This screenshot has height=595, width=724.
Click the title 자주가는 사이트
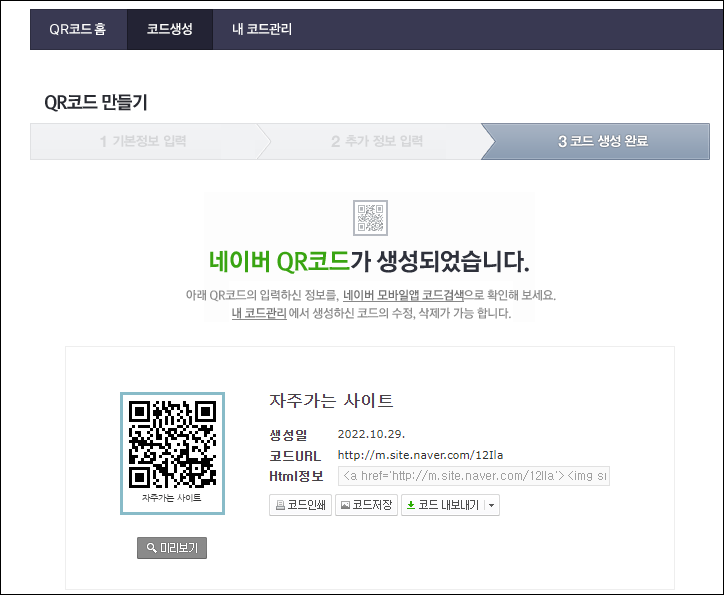click(331, 400)
